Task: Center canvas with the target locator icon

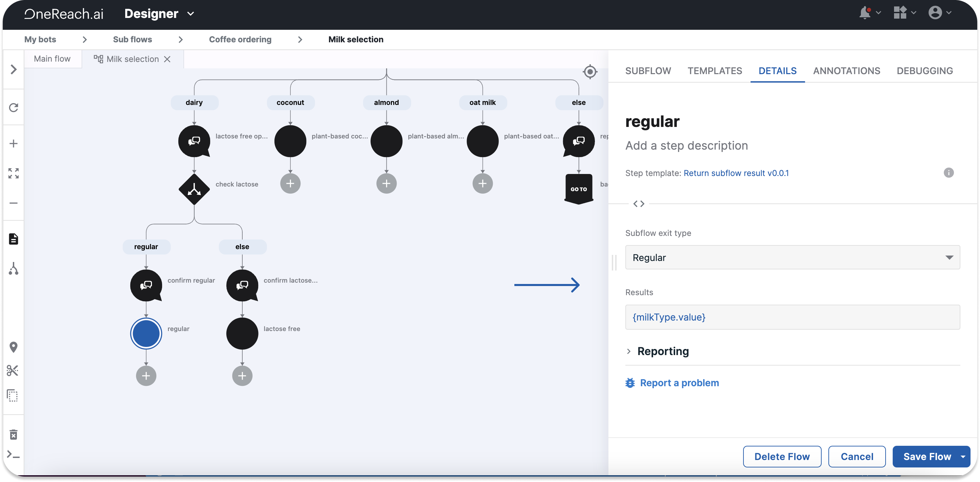Action: click(x=590, y=71)
